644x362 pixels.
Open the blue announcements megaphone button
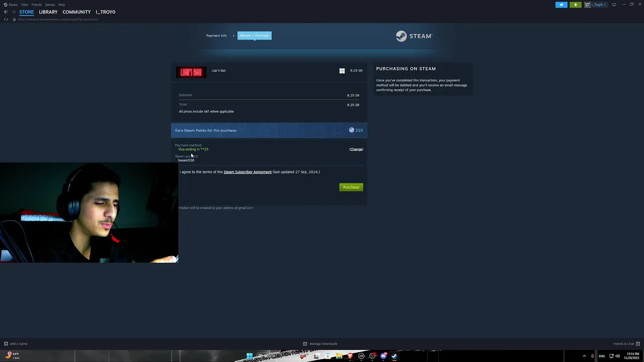point(561,5)
